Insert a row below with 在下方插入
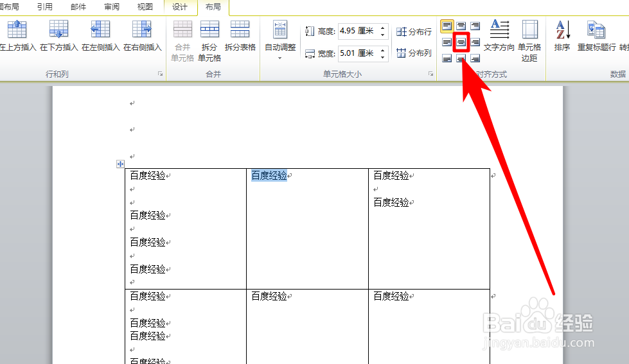 coord(59,36)
